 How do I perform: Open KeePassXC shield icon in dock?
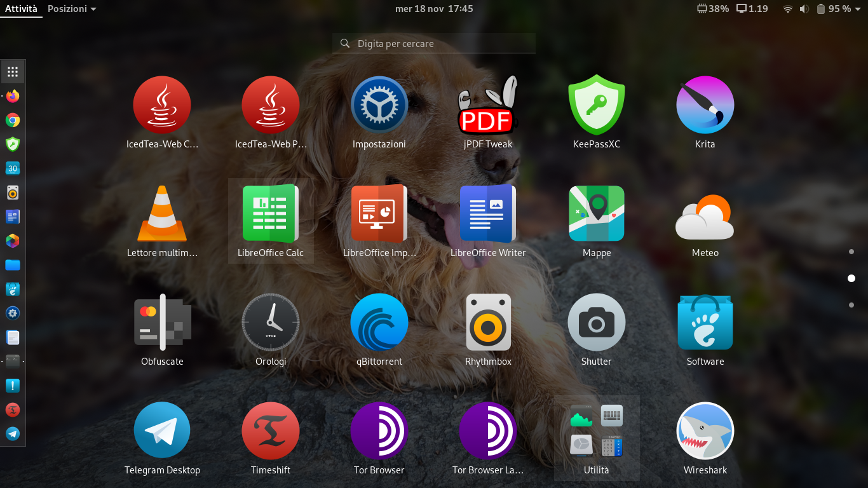13,144
